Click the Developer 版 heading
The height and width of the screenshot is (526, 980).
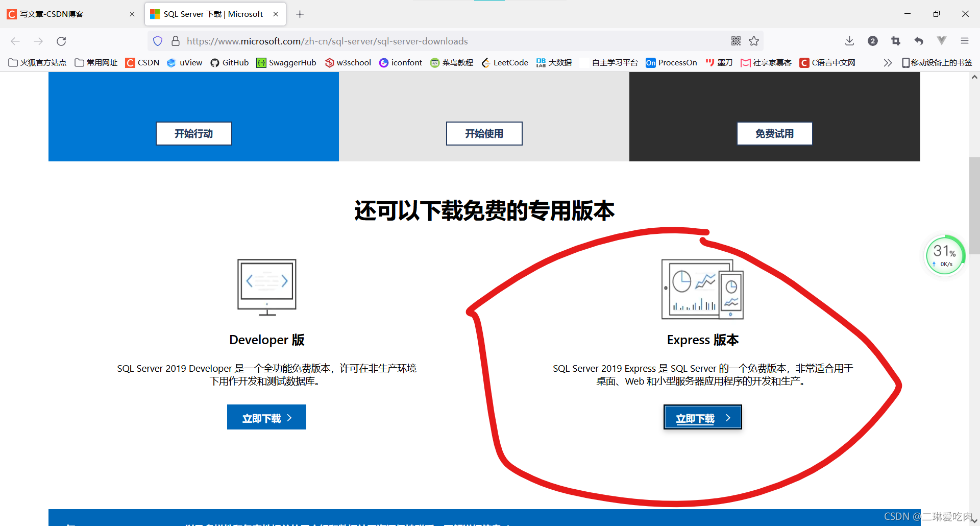coord(266,340)
